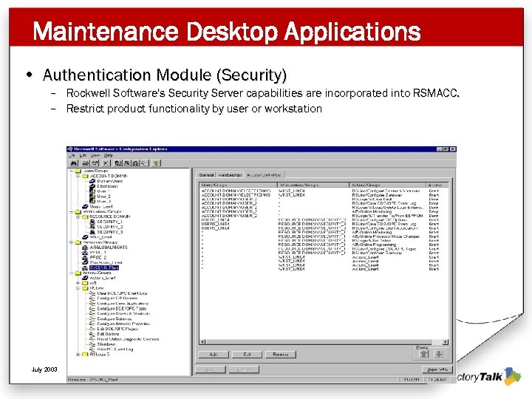Open the Edit menu in the menu bar
532x399 pixels.
[x=83, y=155]
